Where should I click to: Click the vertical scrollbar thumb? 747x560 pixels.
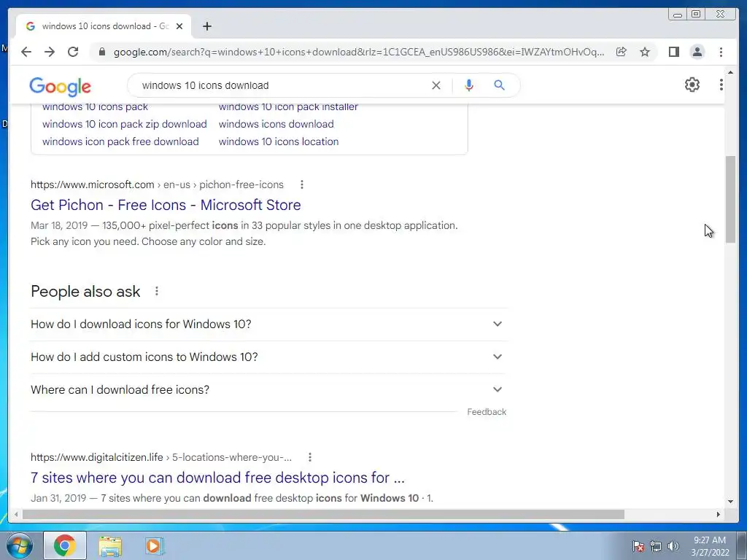(x=730, y=200)
